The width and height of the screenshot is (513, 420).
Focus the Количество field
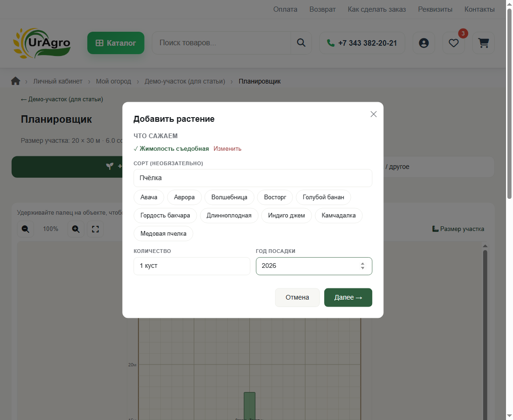(192, 266)
